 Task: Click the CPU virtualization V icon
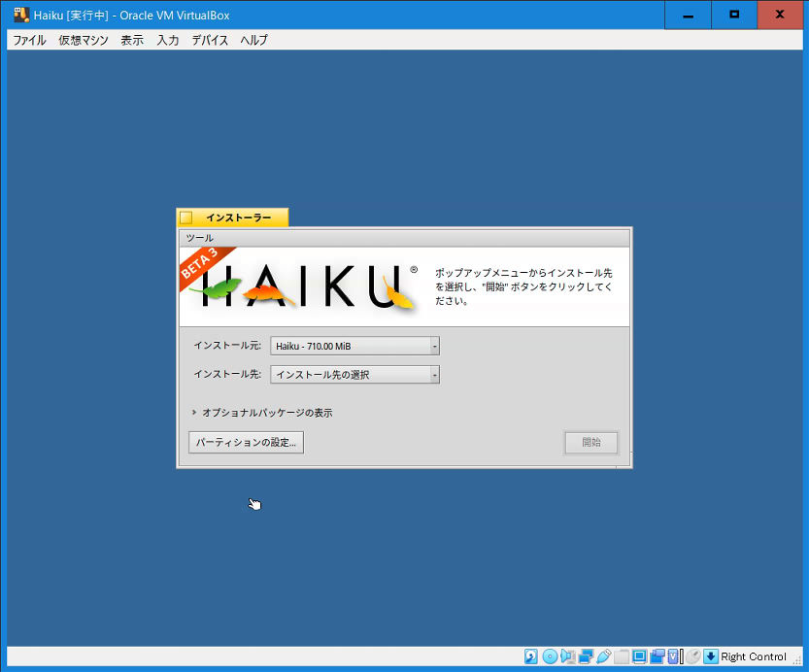tap(673, 656)
